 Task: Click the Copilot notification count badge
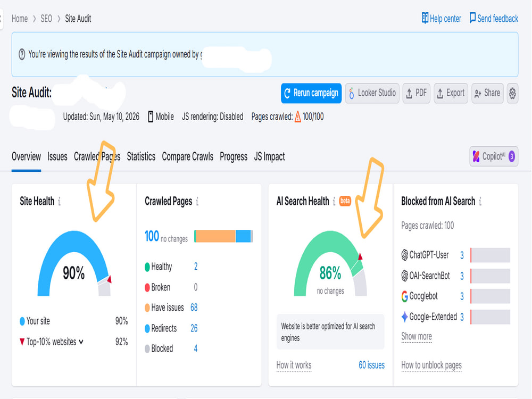pyautogui.click(x=512, y=156)
